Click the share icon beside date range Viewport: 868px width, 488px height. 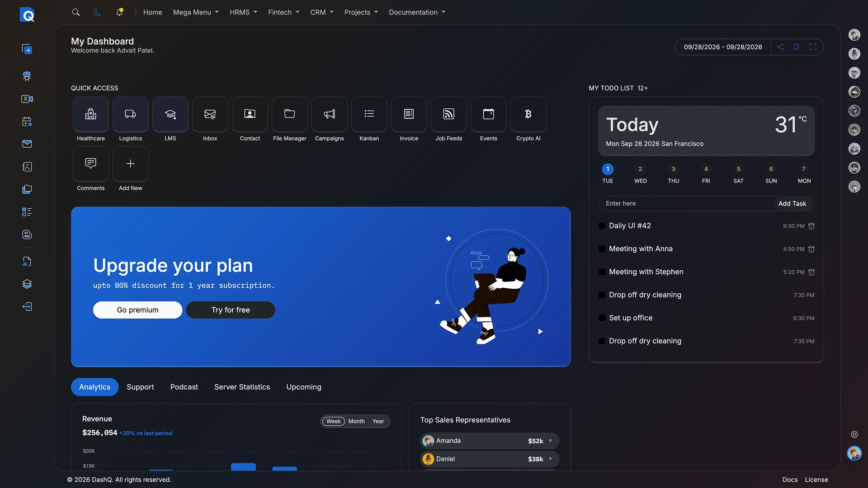[x=780, y=47]
